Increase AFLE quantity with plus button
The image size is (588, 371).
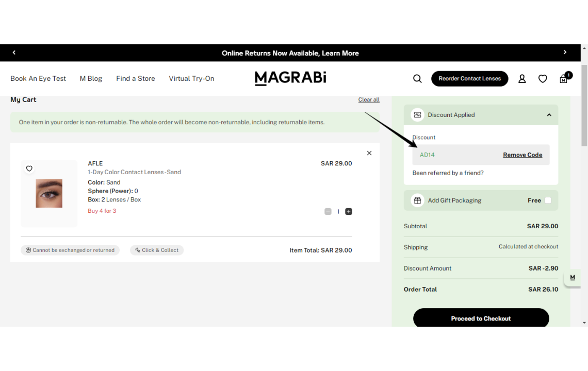348,212
